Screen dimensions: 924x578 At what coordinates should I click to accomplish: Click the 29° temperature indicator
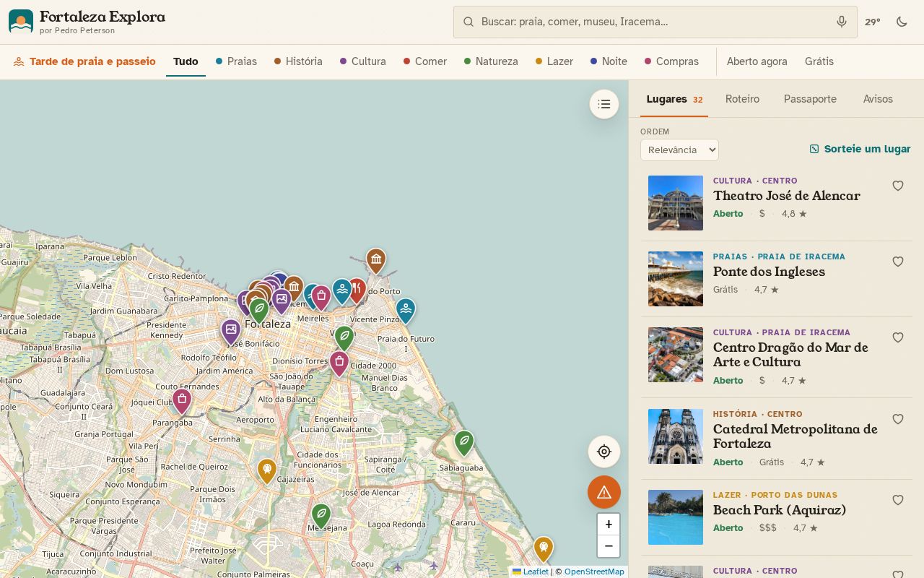873,22
